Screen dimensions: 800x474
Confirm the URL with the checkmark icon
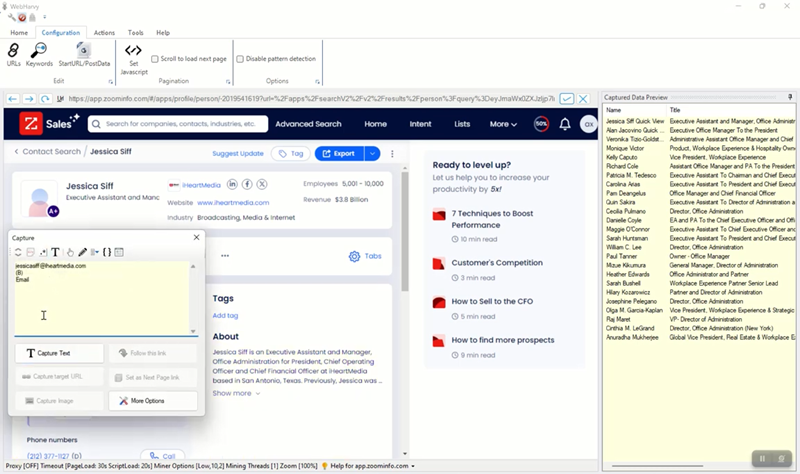(x=566, y=98)
